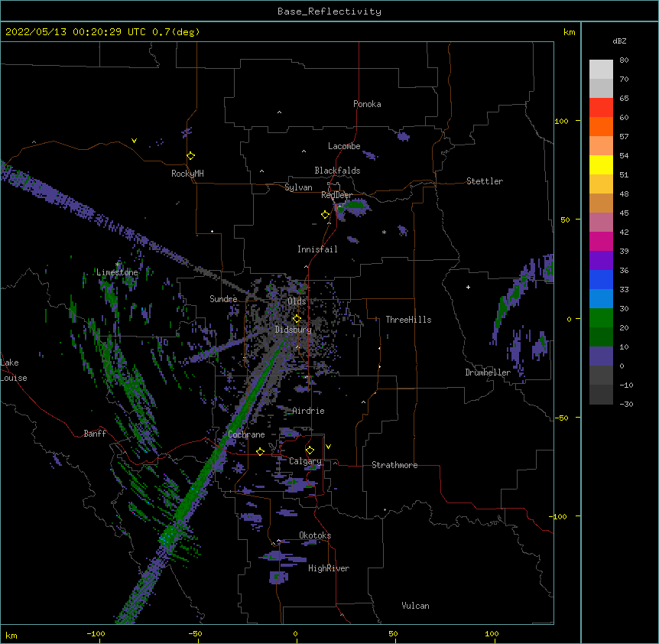Pick the bright orange swatch between 60 and 57

[x=601, y=126]
